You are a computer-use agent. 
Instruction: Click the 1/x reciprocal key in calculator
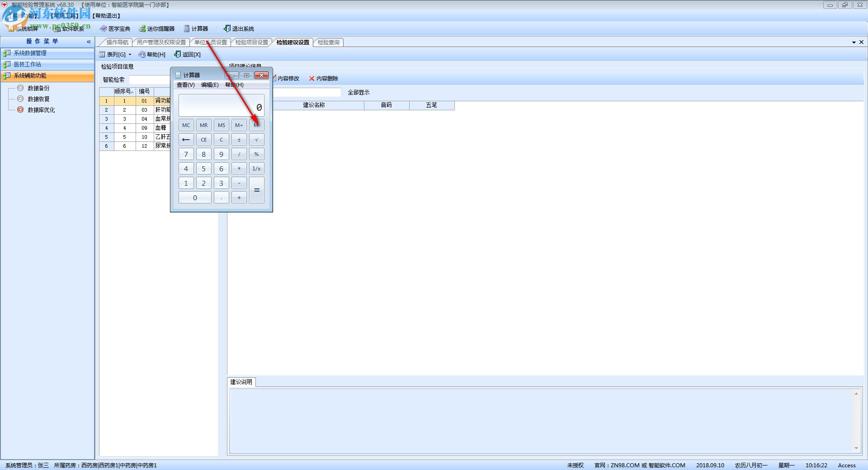tap(256, 169)
